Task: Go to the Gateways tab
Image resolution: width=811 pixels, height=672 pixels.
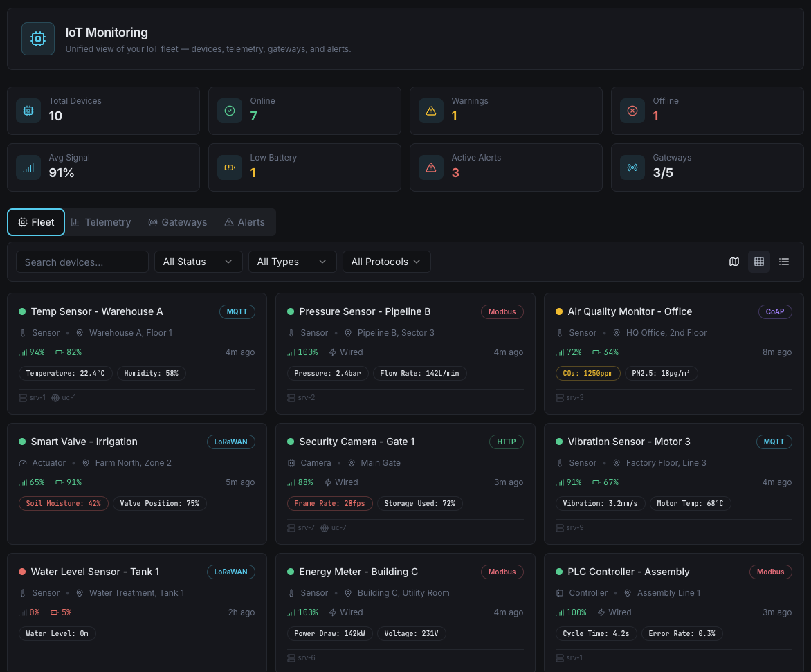Action: pos(178,222)
